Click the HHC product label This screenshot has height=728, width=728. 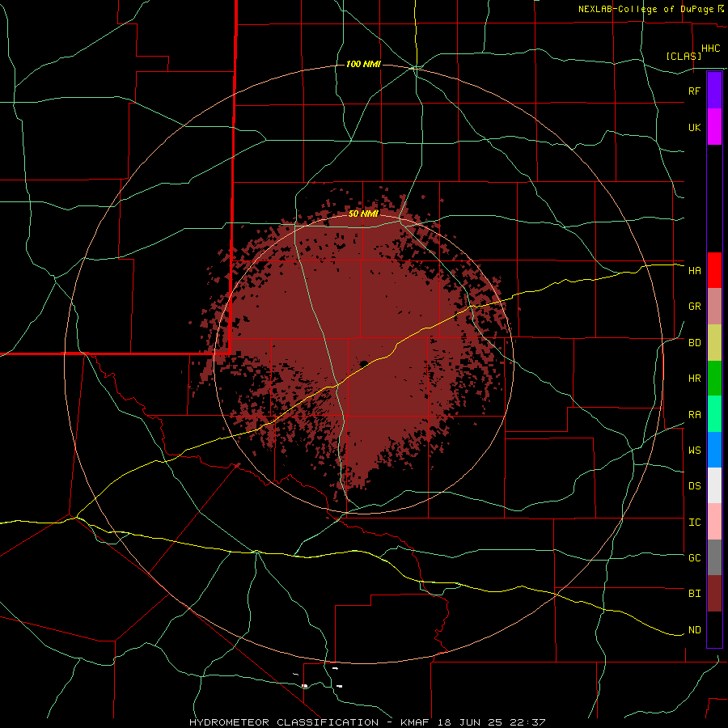point(711,49)
